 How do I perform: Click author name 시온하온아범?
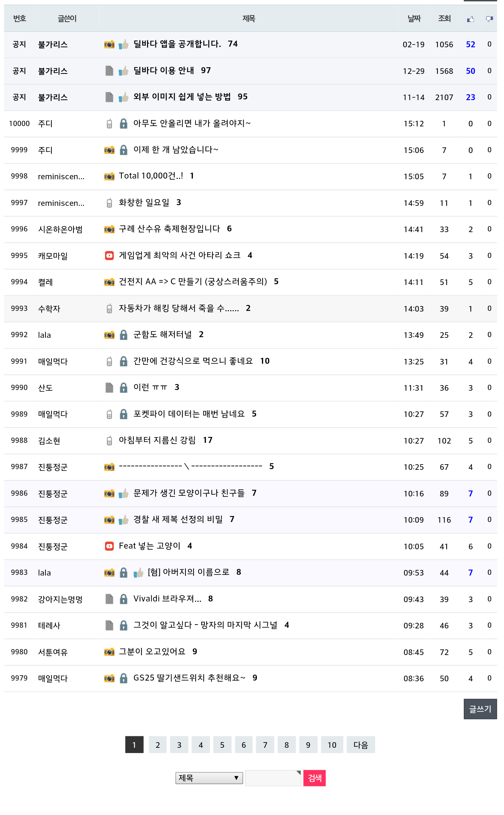[x=60, y=229]
